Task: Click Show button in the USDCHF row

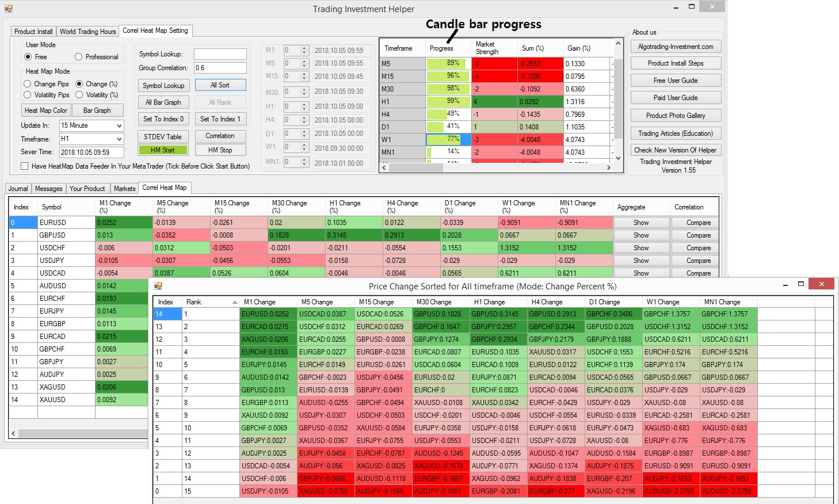Action: point(641,248)
